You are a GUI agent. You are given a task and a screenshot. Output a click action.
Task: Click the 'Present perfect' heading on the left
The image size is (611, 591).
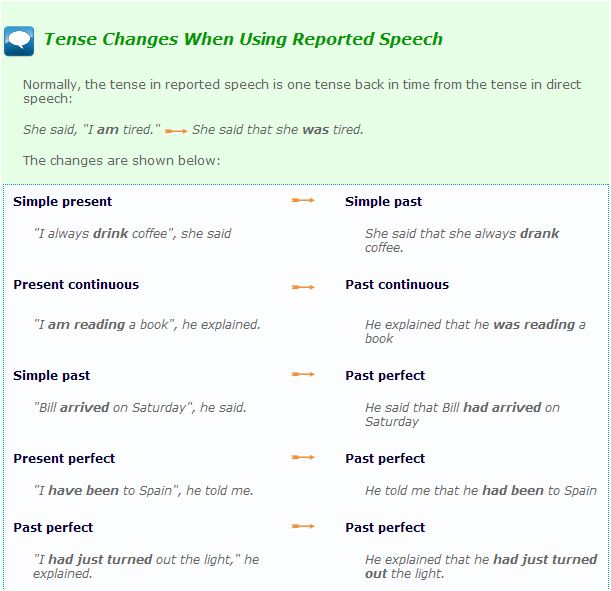[64, 458]
